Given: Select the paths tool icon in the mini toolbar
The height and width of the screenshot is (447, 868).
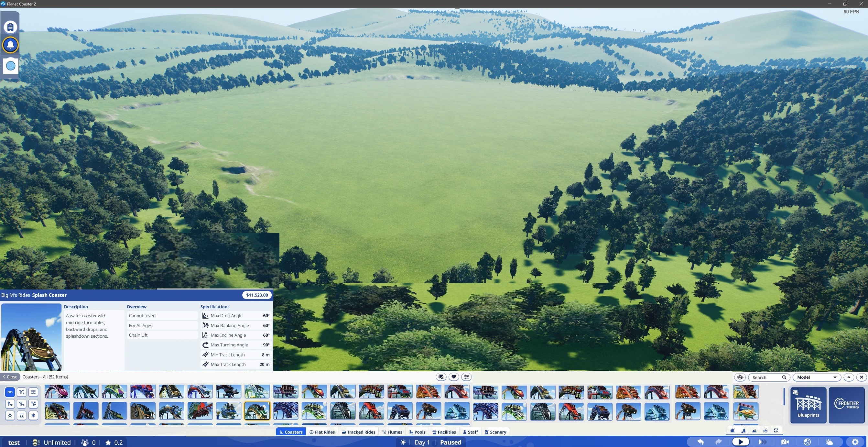Looking at the screenshot, I should click(x=732, y=431).
